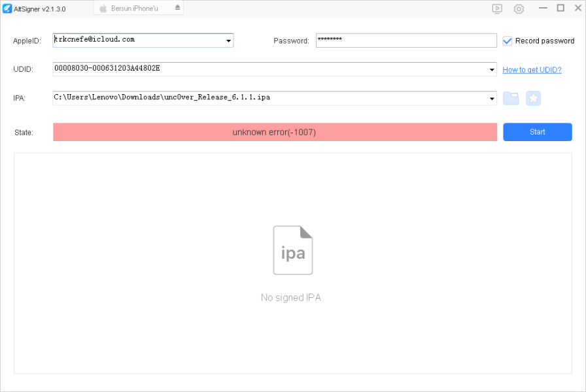Click inside the Password input field
The image size is (586, 392).
405,41
